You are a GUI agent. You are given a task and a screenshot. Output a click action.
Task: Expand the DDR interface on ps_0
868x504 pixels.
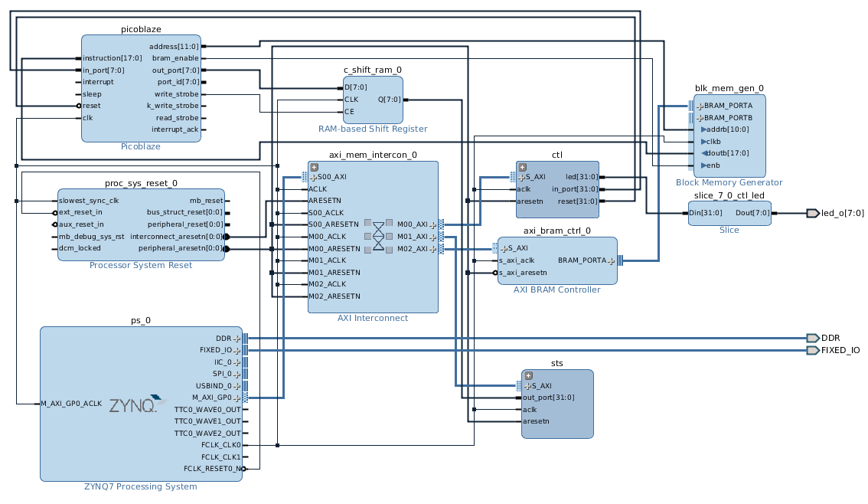pos(237,339)
